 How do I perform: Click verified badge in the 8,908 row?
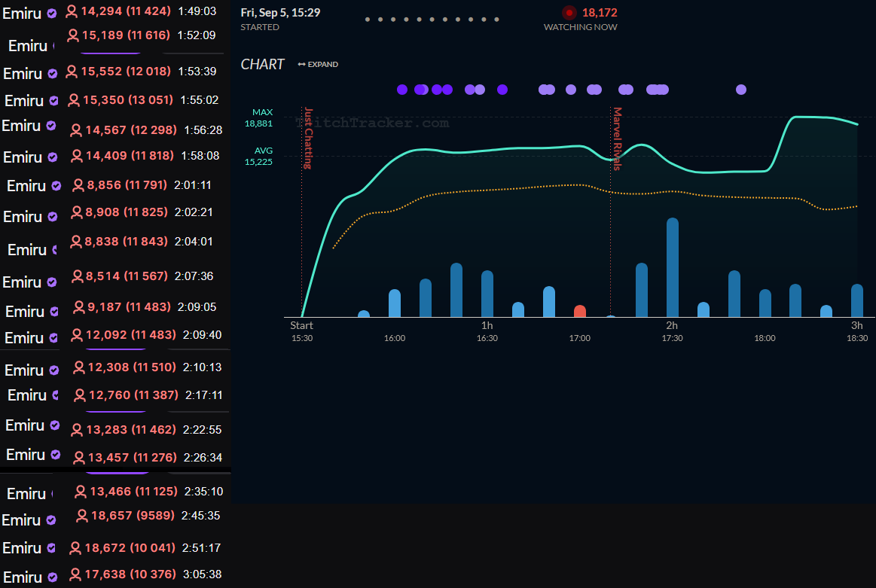coord(53,217)
